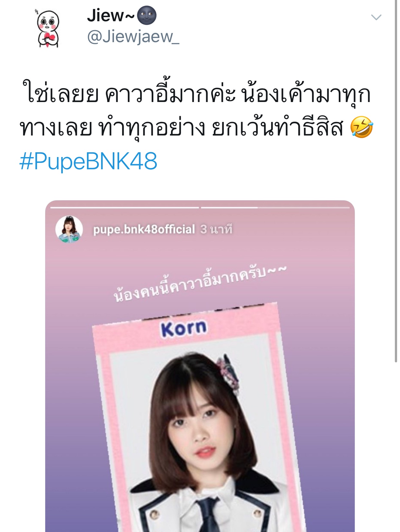The width and height of the screenshot is (400, 532).
Task: Open the #PupeBNK48 hashtag
Action: pos(88,161)
